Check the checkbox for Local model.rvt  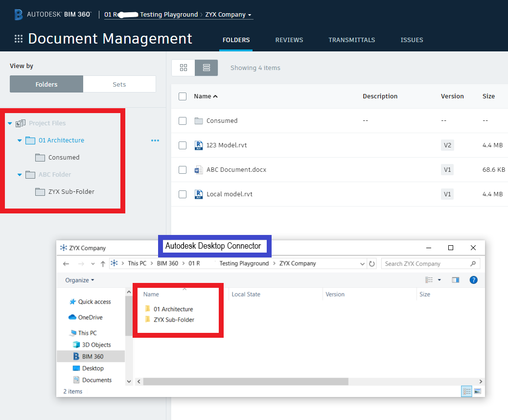(183, 194)
